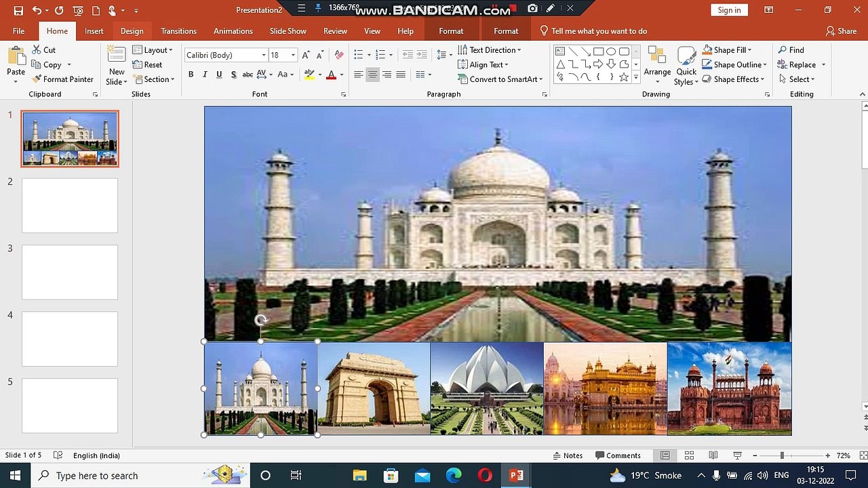Open the Comments pane

click(618, 455)
